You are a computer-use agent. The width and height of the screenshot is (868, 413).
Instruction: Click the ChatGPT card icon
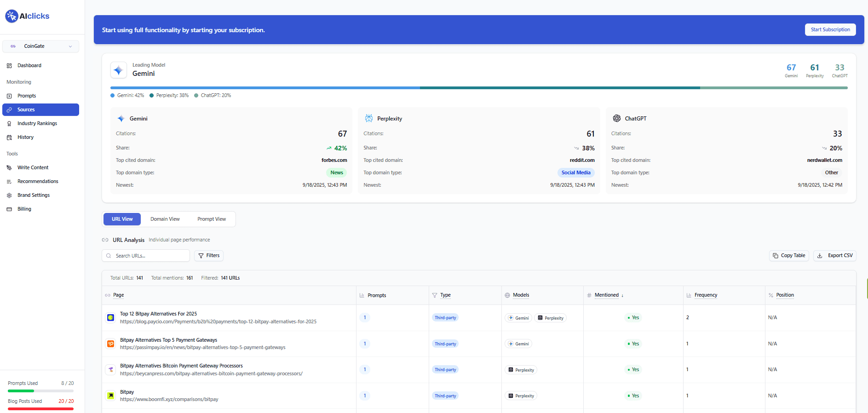click(617, 118)
